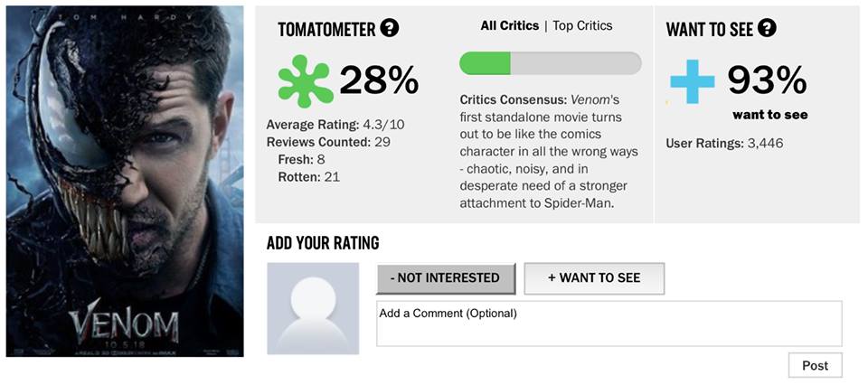Click the Want to See help icon

pyautogui.click(x=767, y=28)
